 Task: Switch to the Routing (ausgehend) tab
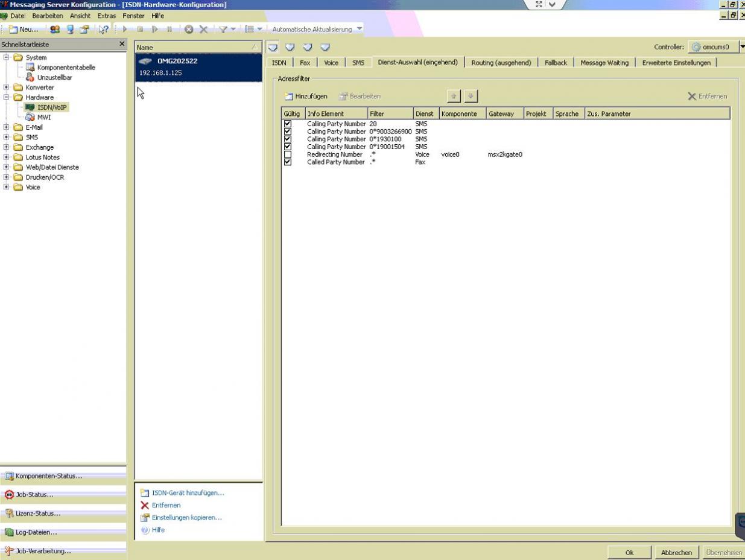tap(501, 63)
